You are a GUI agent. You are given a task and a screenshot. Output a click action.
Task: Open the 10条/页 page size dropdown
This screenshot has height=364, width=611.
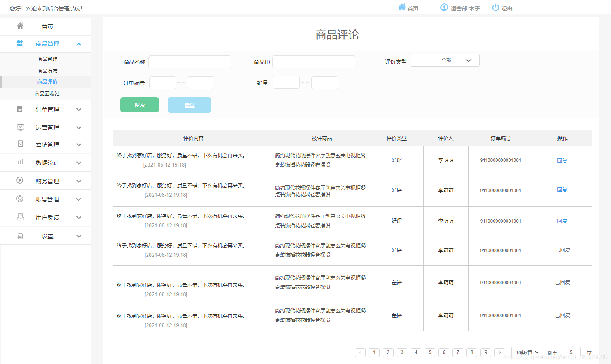click(527, 352)
